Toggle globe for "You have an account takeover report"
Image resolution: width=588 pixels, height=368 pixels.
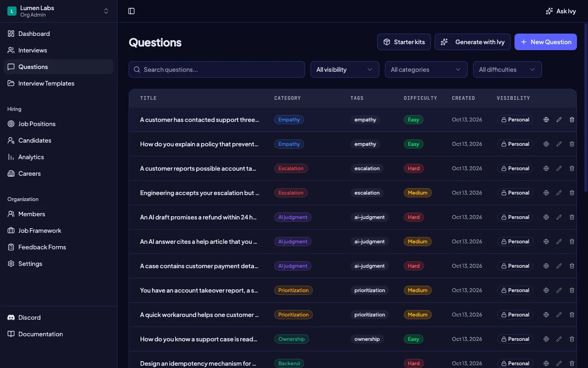point(546,290)
